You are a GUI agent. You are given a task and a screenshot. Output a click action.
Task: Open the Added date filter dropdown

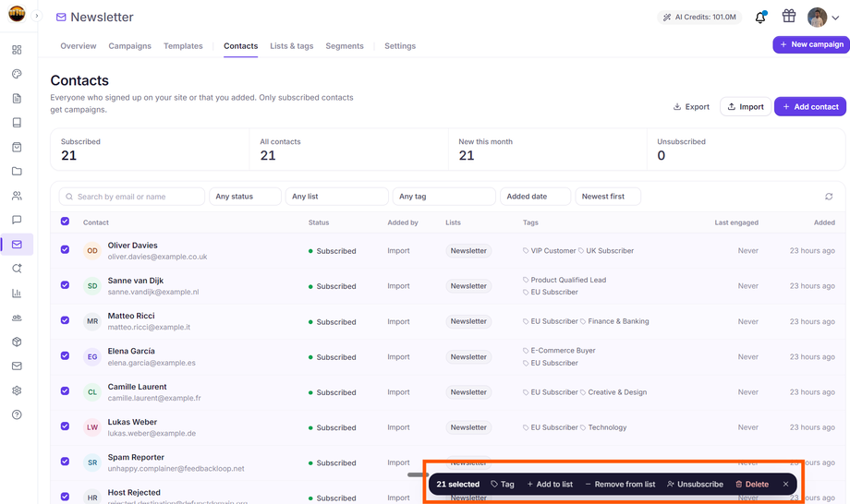[535, 197]
